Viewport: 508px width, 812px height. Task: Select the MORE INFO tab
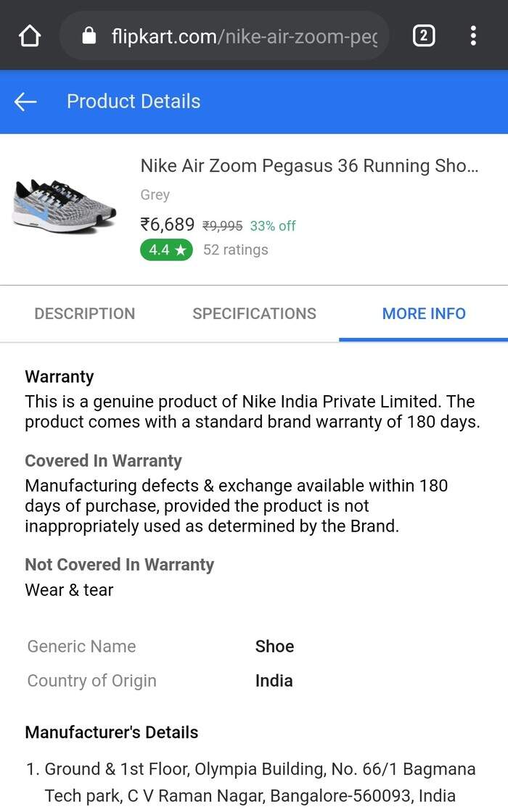coord(424,313)
